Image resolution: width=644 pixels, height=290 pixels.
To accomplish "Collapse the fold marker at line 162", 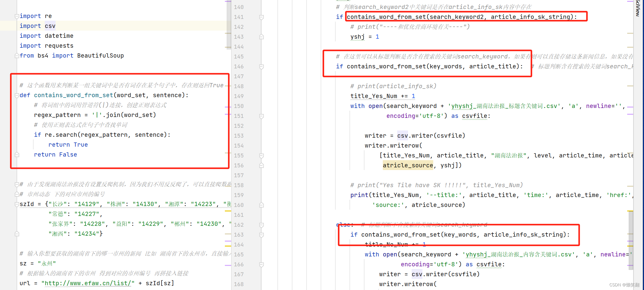I will tap(262, 225).
